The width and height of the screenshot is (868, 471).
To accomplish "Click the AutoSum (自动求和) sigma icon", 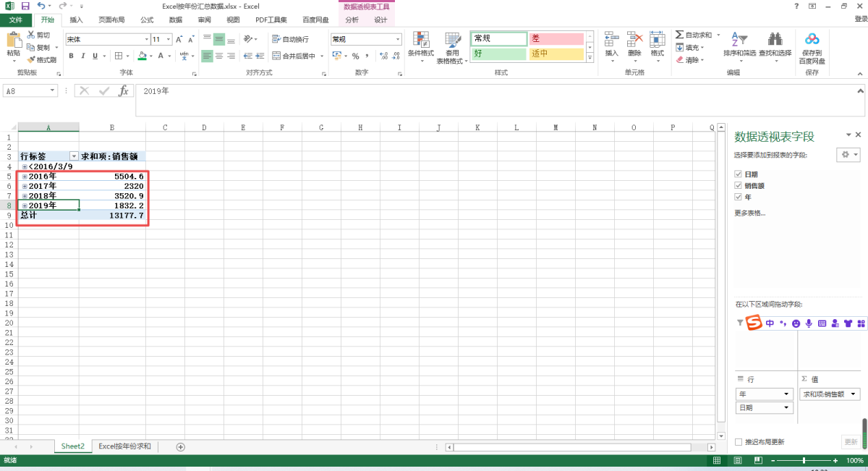I will (x=679, y=35).
